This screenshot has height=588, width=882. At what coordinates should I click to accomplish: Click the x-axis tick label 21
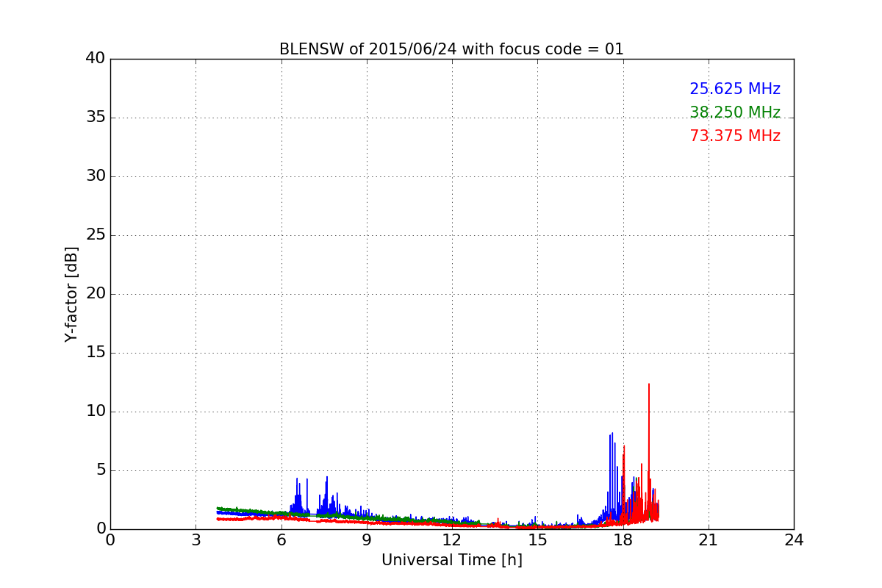click(709, 540)
